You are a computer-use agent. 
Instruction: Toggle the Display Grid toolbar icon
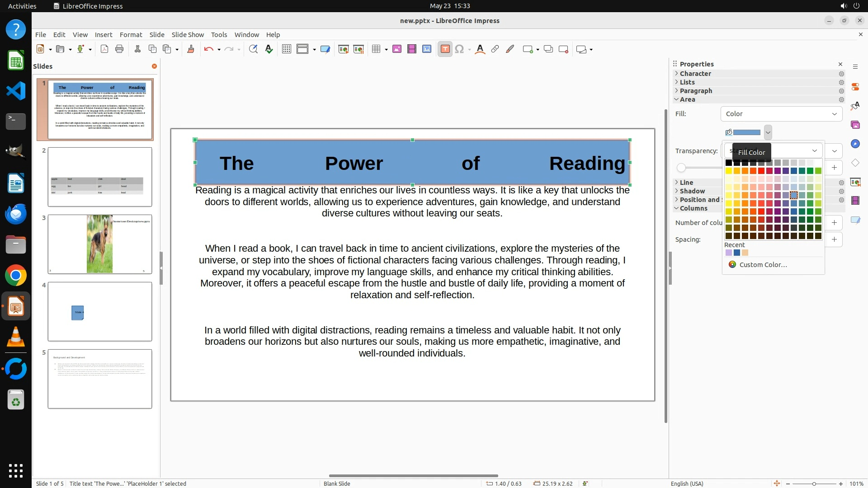(286, 49)
